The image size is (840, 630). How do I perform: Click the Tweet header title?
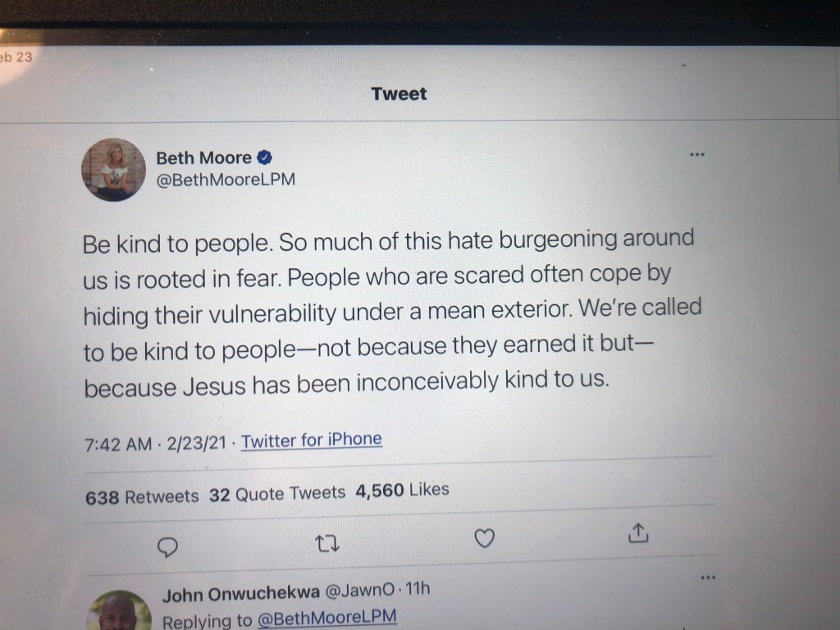click(399, 94)
